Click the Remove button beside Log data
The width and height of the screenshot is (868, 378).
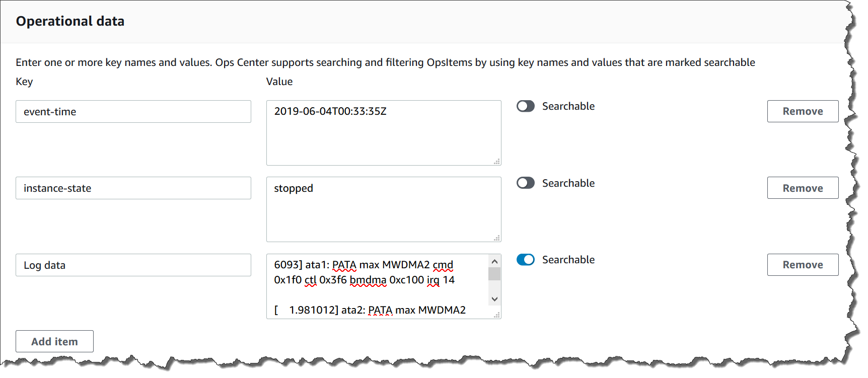click(x=803, y=265)
